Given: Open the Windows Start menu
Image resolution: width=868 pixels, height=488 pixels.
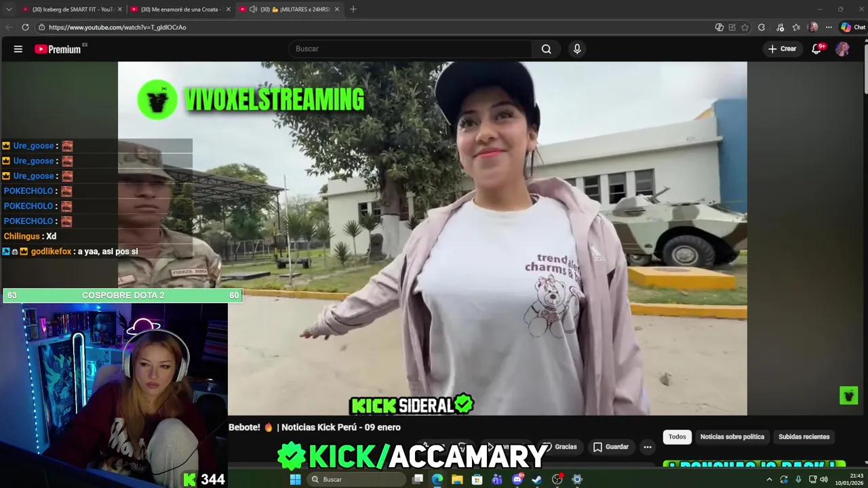Looking at the screenshot, I should [295, 479].
